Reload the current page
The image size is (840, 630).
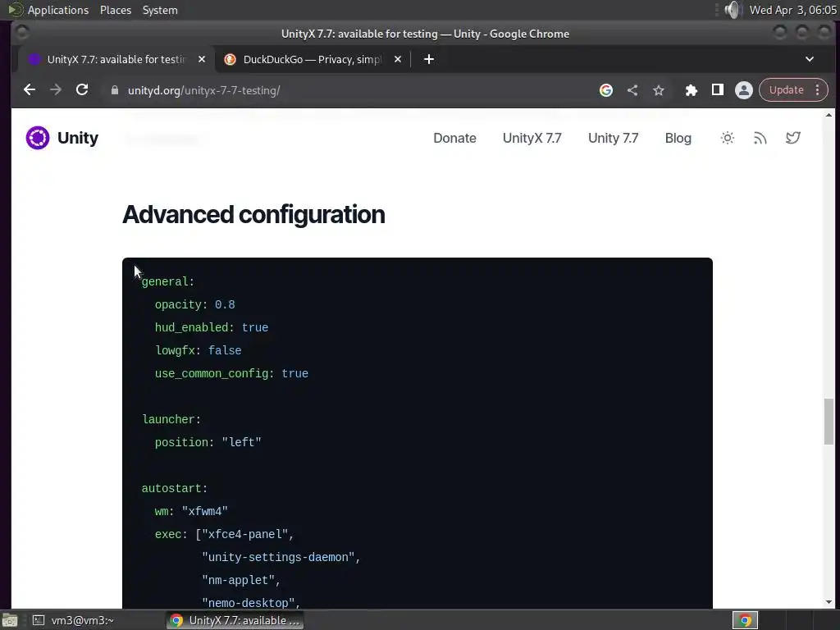[x=82, y=90]
